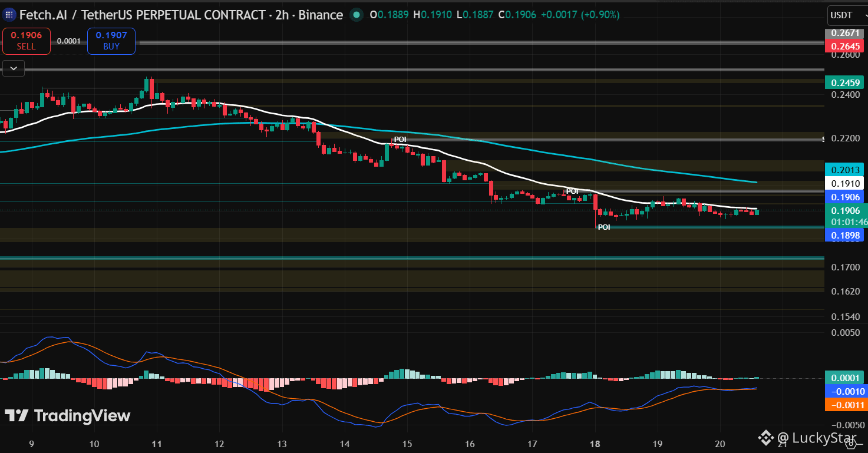Image resolution: width=868 pixels, height=453 pixels.
Task: Click date 19 on the time axis
Action: [658, 444]
